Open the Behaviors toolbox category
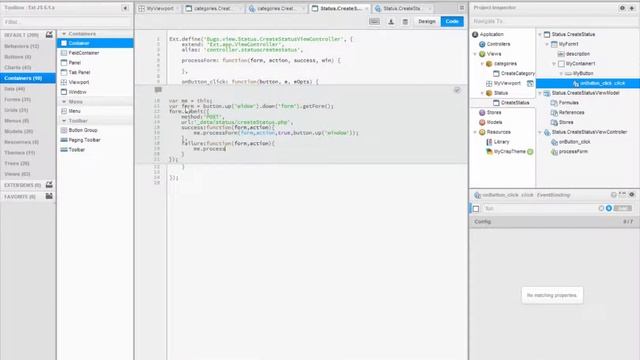The image size is (640, 360). click(28, 46)
